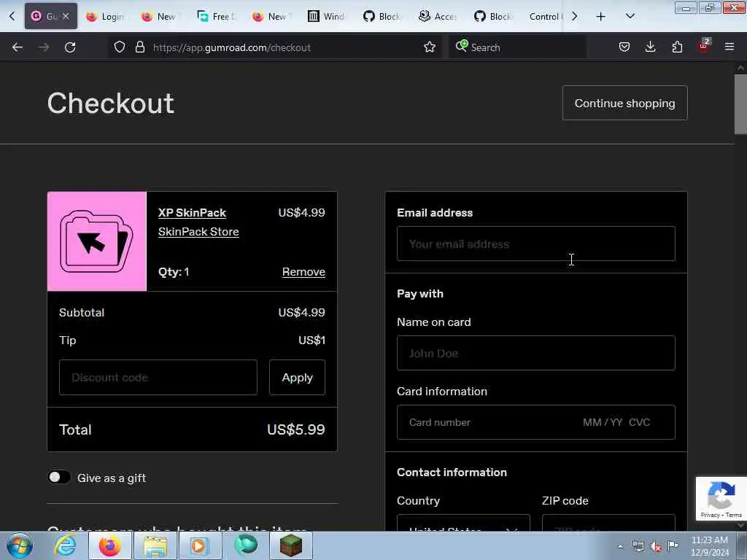Image resolution: width=747 pixels, height=560 pixels.
Task: Click the green round taskbar app icon
Action: [x=246, y=545]
